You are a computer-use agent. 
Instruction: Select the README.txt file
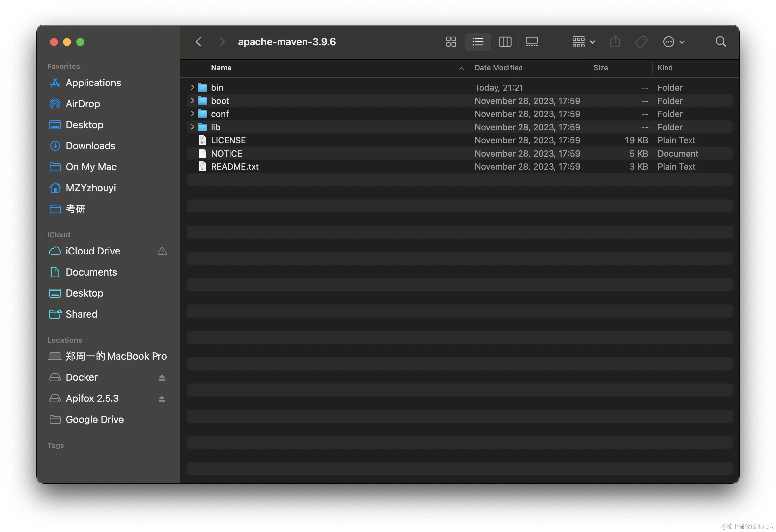[x=235, y=167]
